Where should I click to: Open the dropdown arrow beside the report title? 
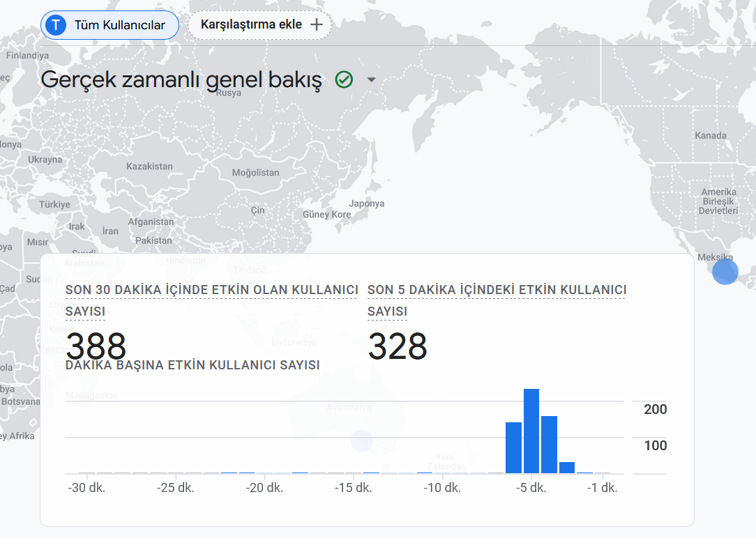coord(371,79)
